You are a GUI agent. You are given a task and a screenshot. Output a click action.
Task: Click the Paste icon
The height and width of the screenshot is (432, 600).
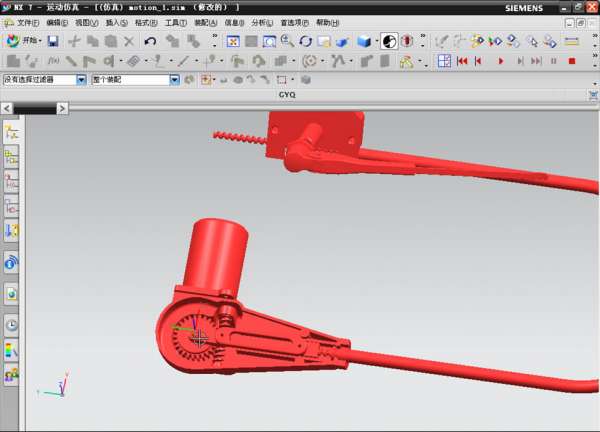[x=111, y=41]
